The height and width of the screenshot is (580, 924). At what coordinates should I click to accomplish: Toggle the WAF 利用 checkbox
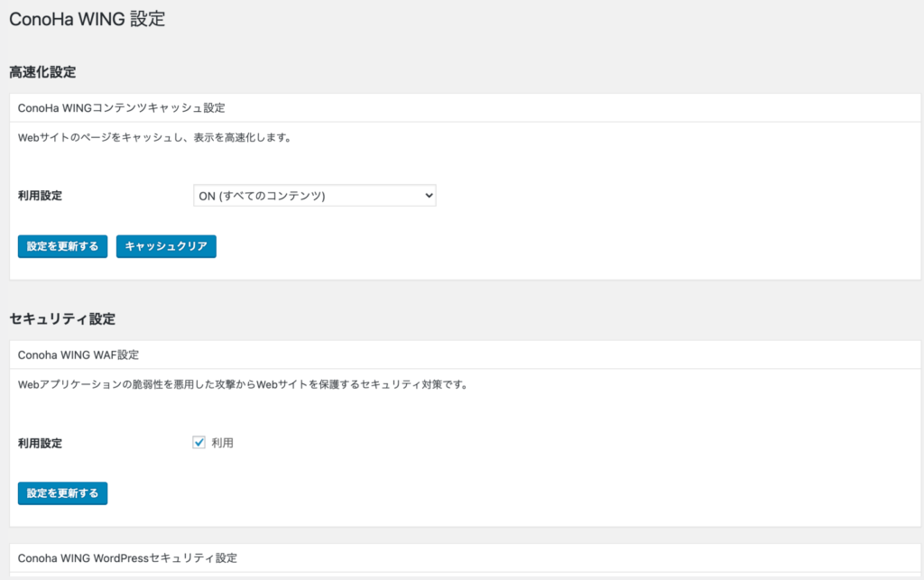(x=199, y=442)
